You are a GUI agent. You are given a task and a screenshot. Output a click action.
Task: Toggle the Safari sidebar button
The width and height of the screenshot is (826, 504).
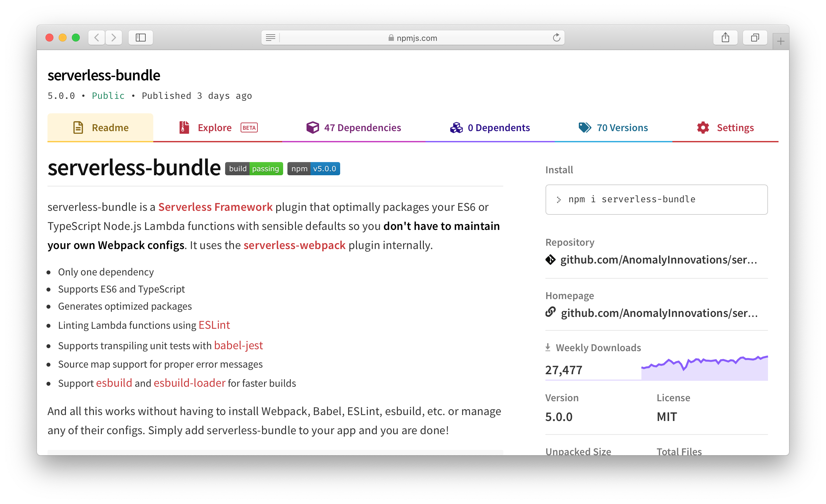(x=140, y=38)
